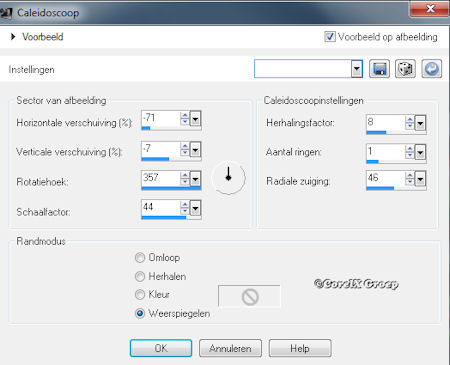This screenshot has height=365, width=450.
Task: Open the Schaalfactor slider dropdown
Action: [x=195, y=208]
